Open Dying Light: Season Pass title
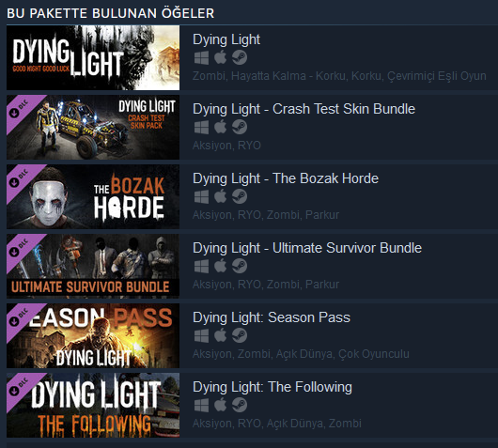Image resolution: width=498 pixels, height=448 pixels. (x=272, y=317)
